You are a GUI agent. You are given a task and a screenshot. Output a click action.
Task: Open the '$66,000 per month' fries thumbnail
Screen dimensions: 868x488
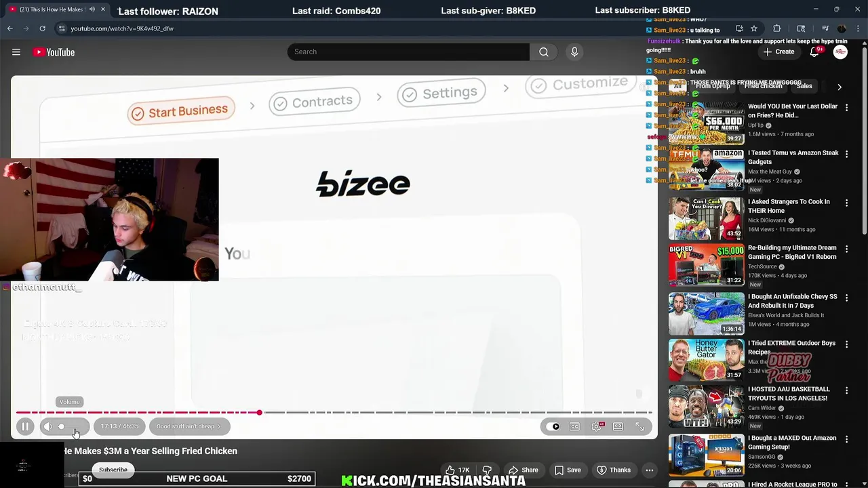pos(706,123)
